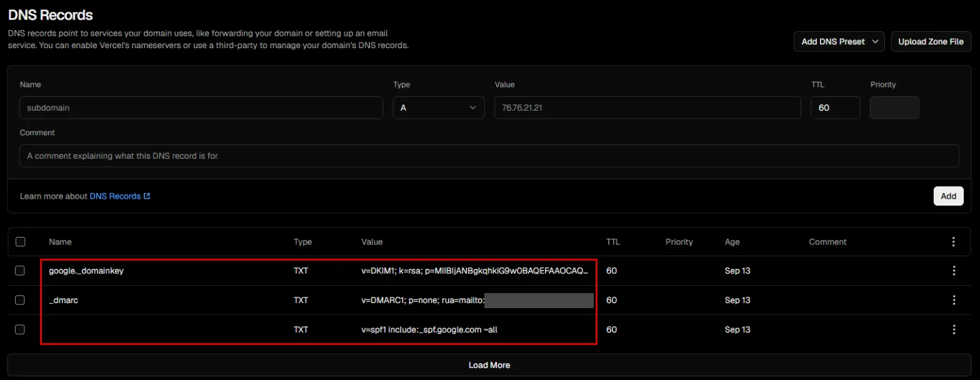Select the google._domainkey record checkbox
The height and width of the screenshot is (380, 980).
point(20,271)
